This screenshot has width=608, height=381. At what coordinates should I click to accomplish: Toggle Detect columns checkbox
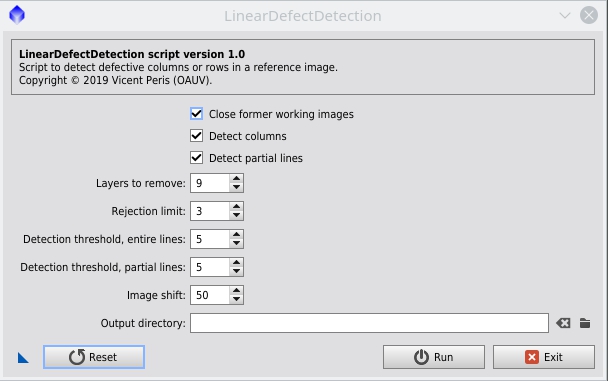tap(197, 136)
